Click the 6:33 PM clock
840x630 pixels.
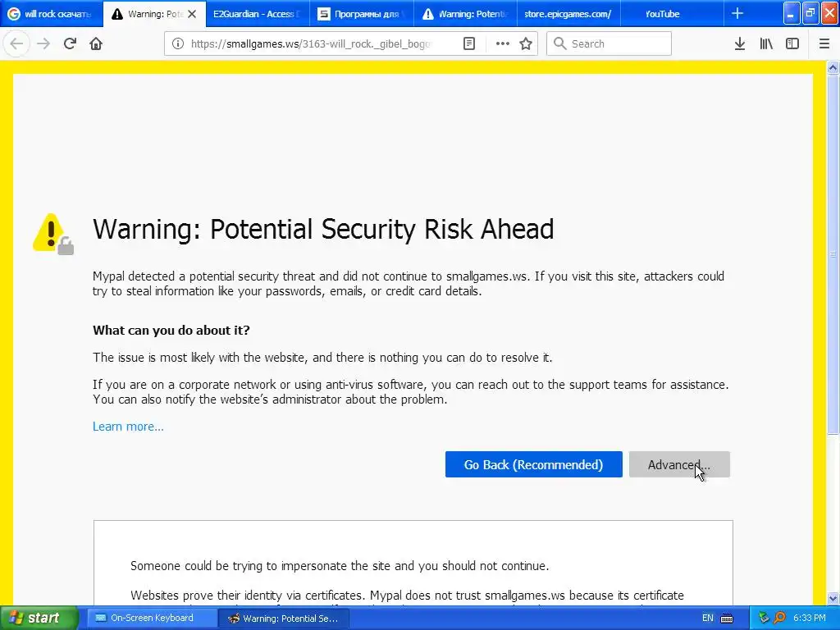point(810,619)
